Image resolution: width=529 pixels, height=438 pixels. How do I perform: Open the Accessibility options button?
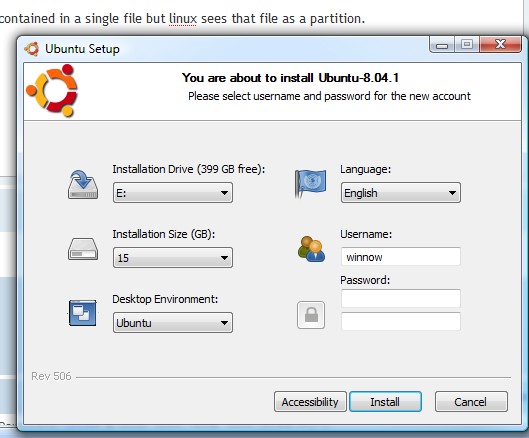click(310, 402)
